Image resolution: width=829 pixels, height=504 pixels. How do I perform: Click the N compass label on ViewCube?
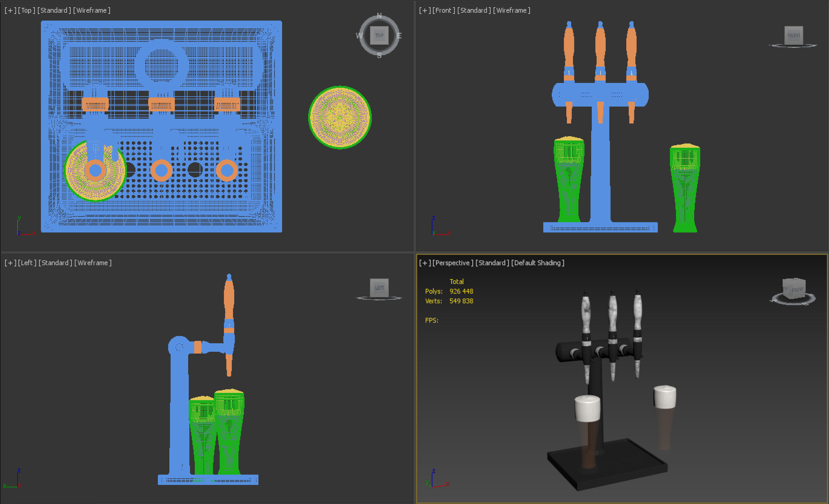pos(379,16)
